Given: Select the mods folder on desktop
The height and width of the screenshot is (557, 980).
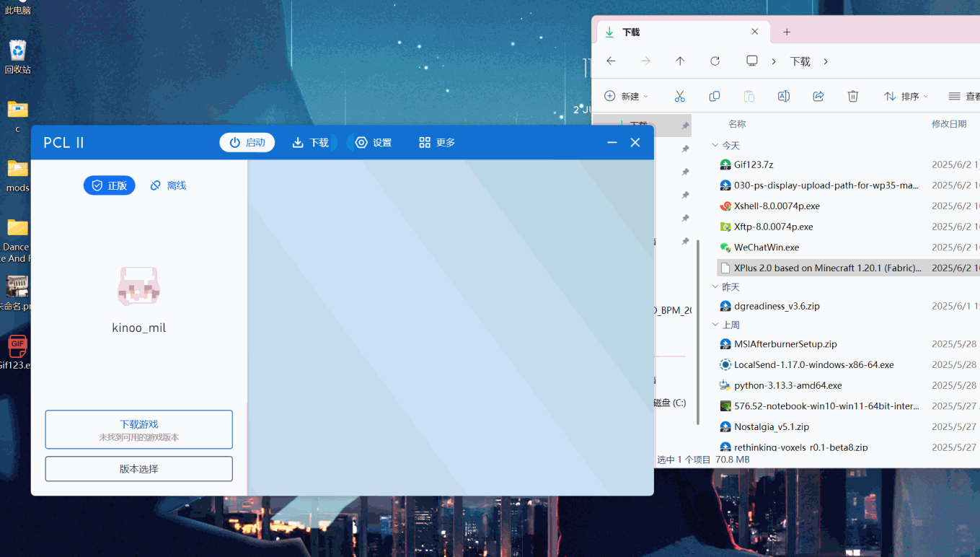Looking at the screenshot, I should [x=17, y=176].
